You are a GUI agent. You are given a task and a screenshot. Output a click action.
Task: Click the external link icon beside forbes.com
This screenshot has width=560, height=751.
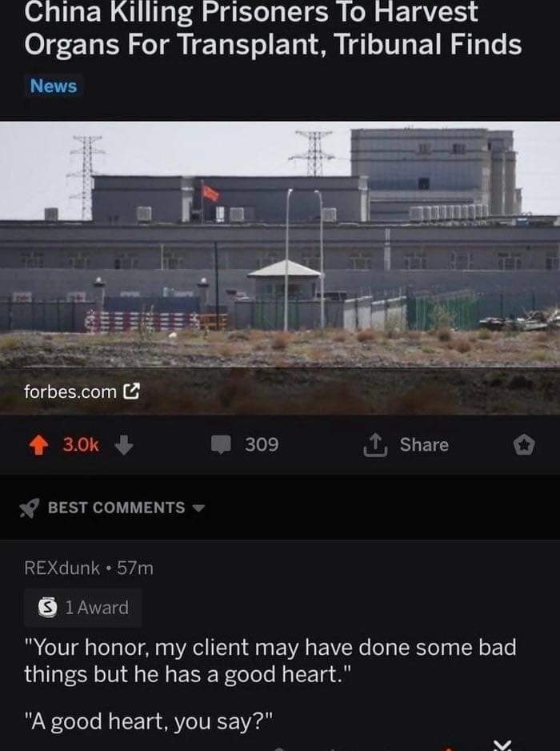[132, 392]
